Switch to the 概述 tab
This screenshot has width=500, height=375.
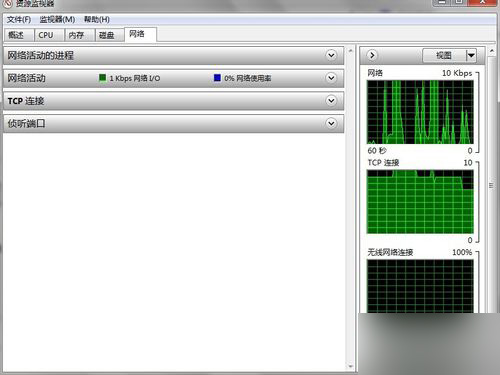(19, 35)
